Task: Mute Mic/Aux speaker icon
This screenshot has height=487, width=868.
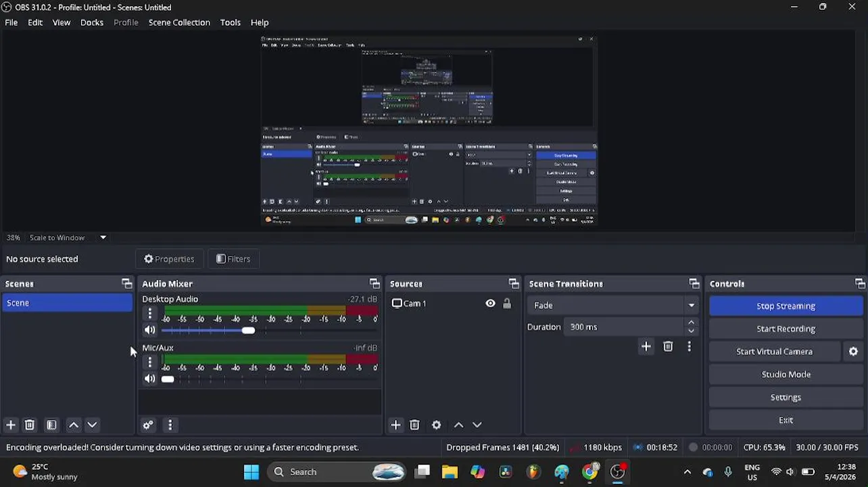Action: [150, 379]
